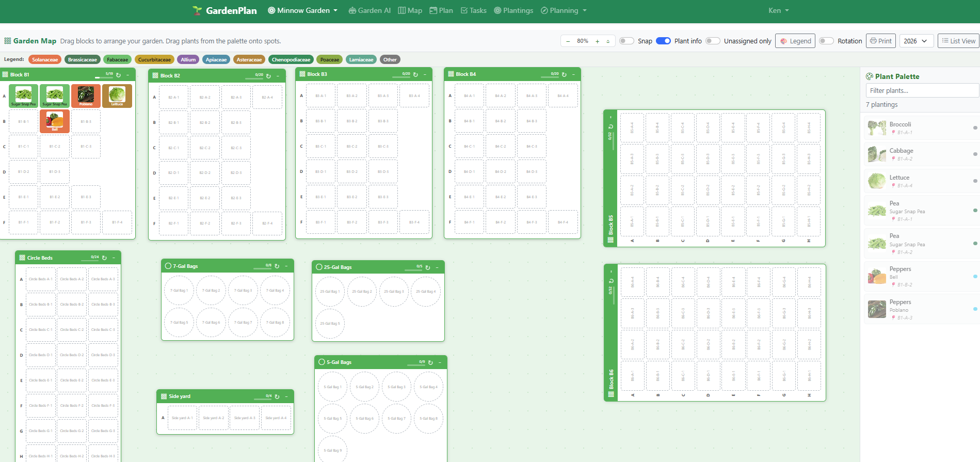
Task: Collapse the 5-Gal Bags panel
Action: tap(440, 362)
